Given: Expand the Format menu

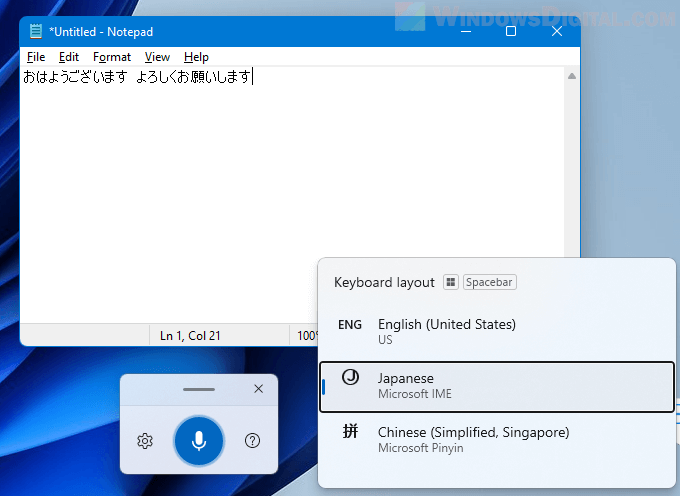Looking at the screenshot, I should 112,57.
